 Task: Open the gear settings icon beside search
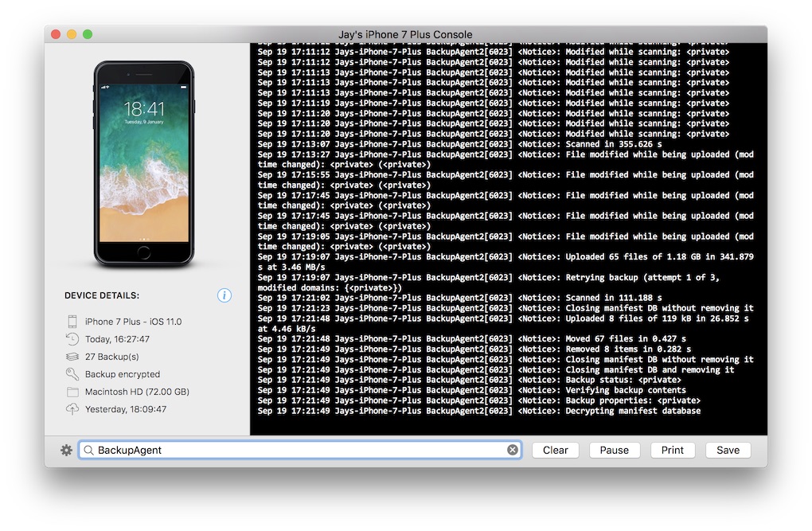pos(66,450)
